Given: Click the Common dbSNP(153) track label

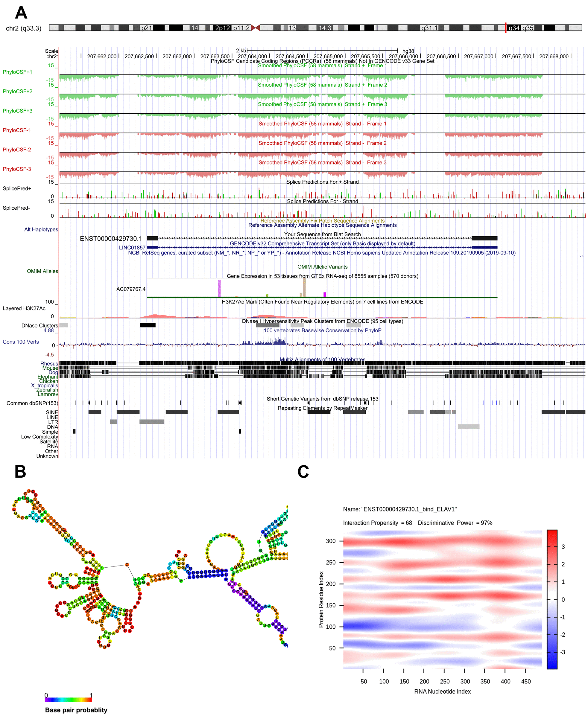Looking at the screenshot, I should click(32, 403).
